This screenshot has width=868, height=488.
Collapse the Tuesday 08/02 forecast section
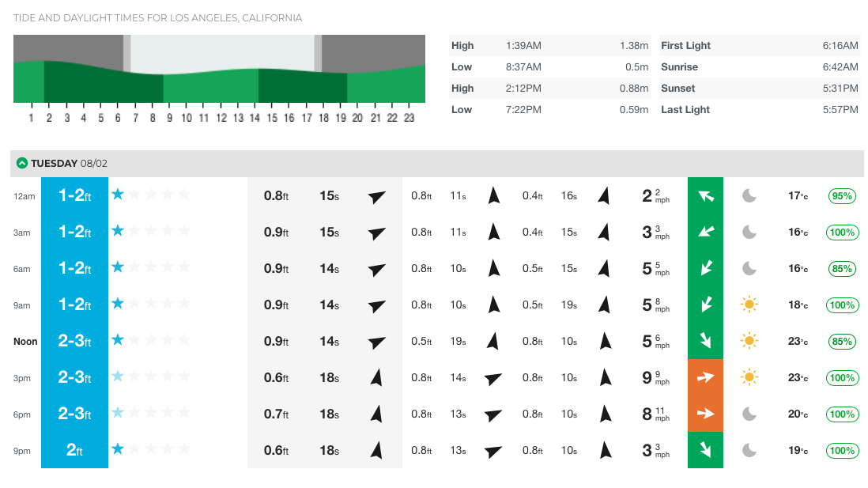(x=21, y=164)
